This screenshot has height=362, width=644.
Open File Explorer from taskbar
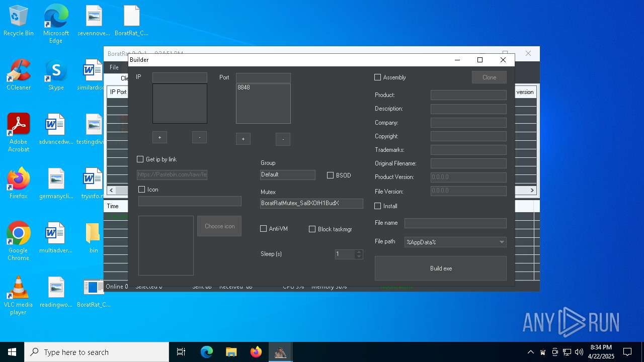(231, 352)
